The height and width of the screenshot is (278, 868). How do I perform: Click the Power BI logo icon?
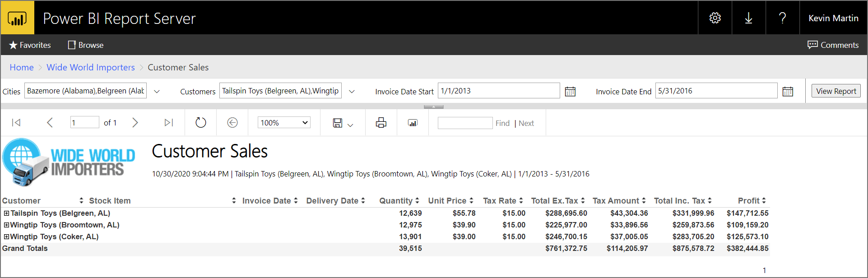pos(17,18)
